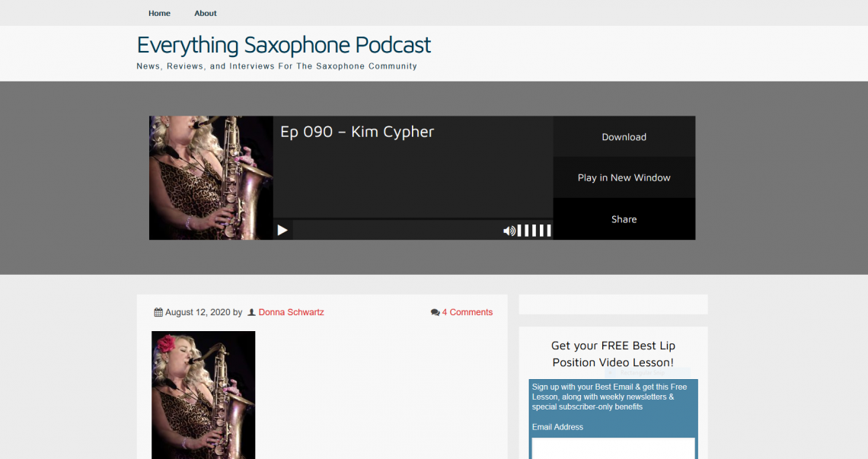Open the saxophonist photo in the post
Screen dimensions: 868x459
pos(203,394)
